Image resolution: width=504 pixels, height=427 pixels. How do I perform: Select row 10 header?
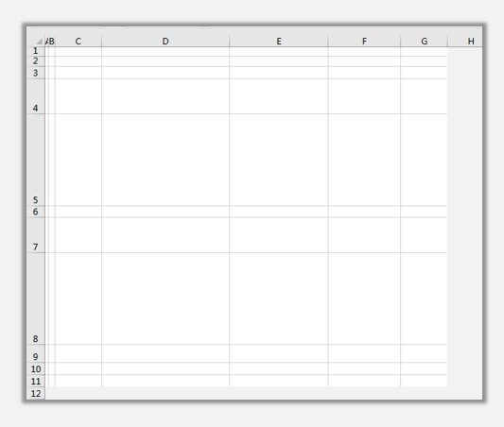coord(35,368)
